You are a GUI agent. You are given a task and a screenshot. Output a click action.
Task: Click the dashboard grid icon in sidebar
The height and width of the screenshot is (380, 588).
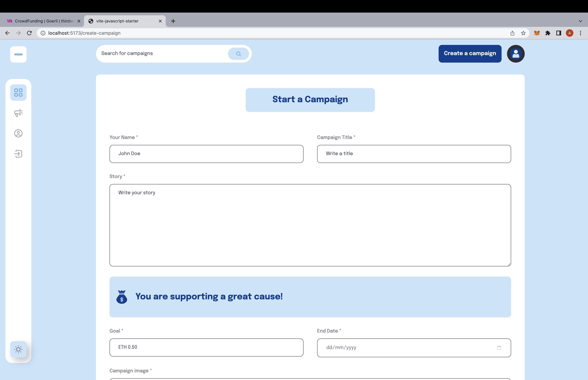click(18, 93)
